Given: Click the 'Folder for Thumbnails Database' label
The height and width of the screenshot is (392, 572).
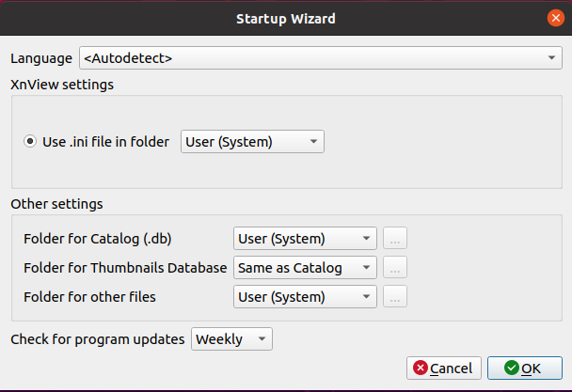Looking at the screenshot, I should tap(125, 268).
